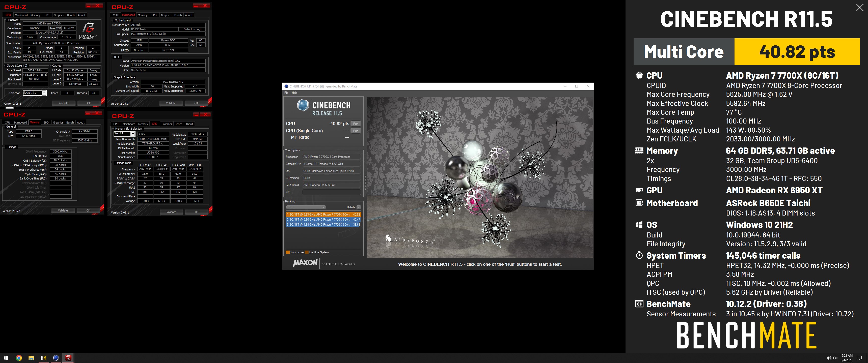This screenshot has width=868, height=363.
Task: Open About tab in Mainboard CPU-Z window
Action: click(x=189, y=15)
